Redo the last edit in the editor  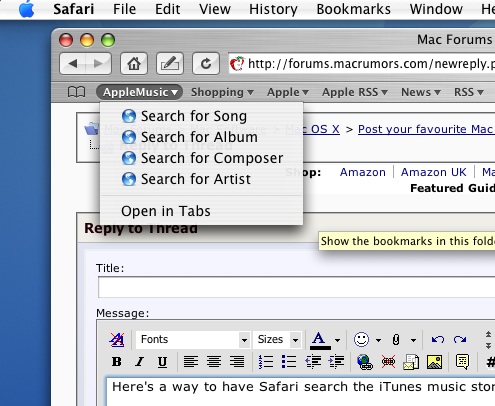(x=460, y=340)
